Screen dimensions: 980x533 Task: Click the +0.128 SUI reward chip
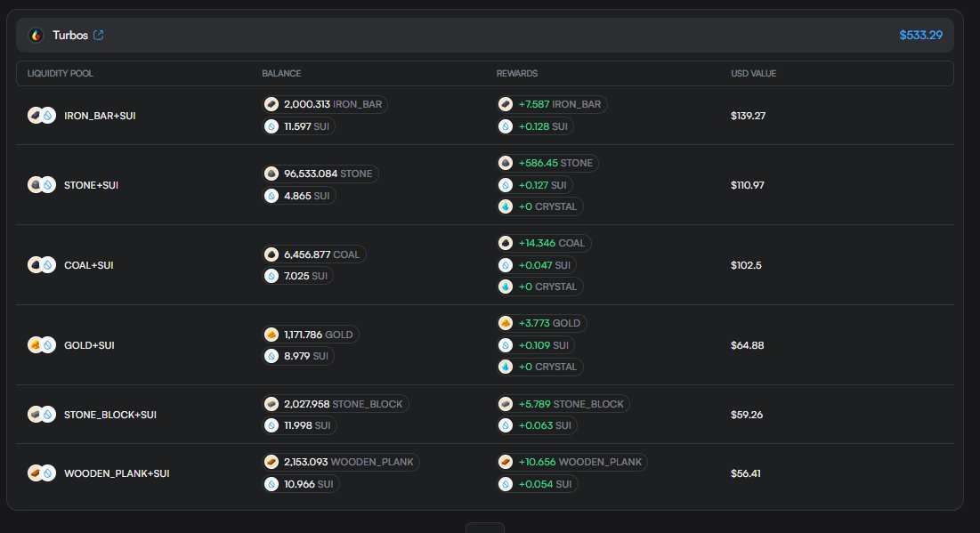point(536,126)
